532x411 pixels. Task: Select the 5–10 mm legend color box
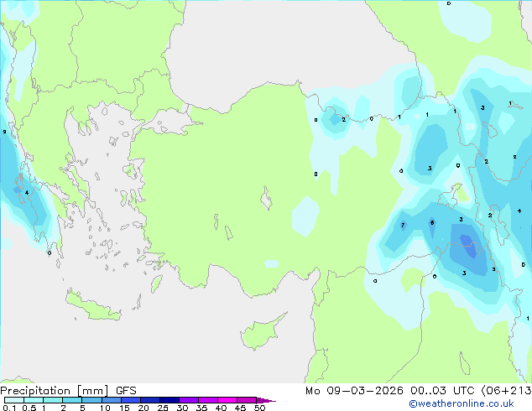[x=91, y=400]
